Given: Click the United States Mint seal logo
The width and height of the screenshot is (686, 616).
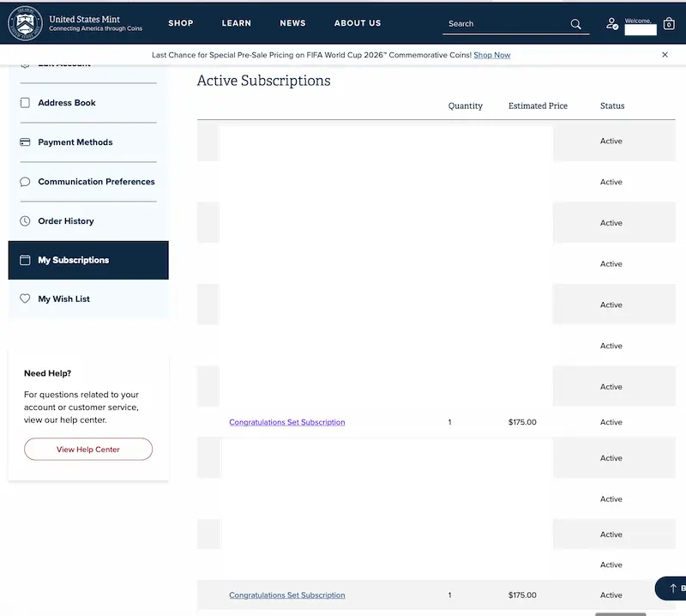Looking at the screenshot, I should (x=25, y=23).
